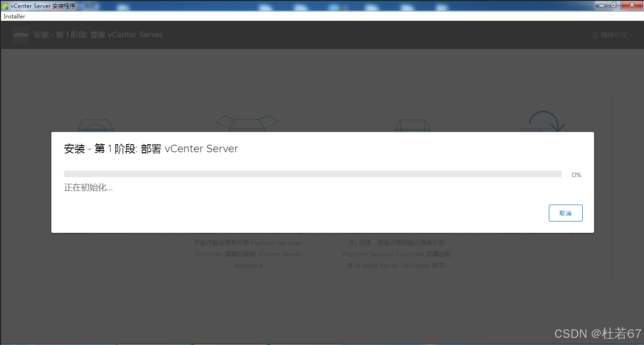This screenshot has width=644, height=345.
Task: Maximize the installer window
Action: 614,5
